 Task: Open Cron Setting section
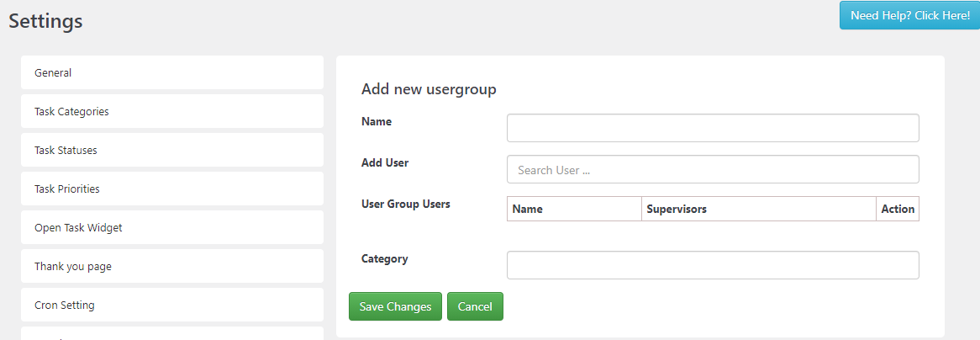(x=171, y=305)
